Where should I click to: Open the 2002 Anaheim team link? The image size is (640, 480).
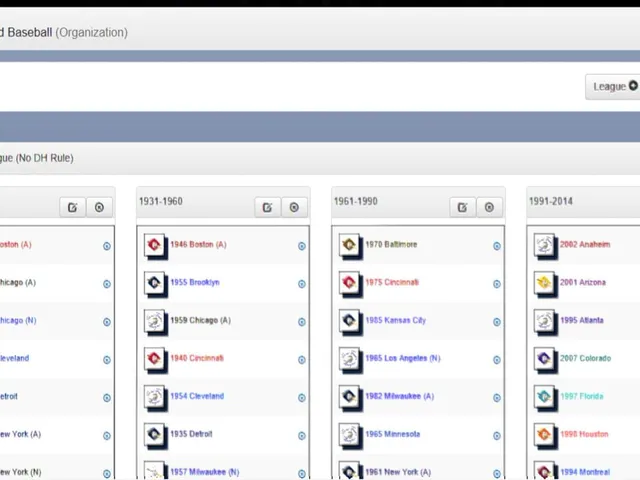585,244
